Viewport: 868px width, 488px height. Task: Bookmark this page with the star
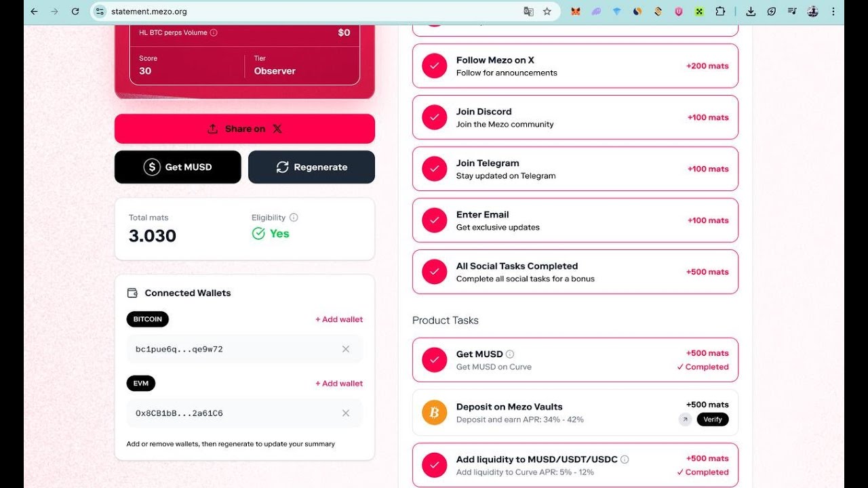[x=547, y=12]
